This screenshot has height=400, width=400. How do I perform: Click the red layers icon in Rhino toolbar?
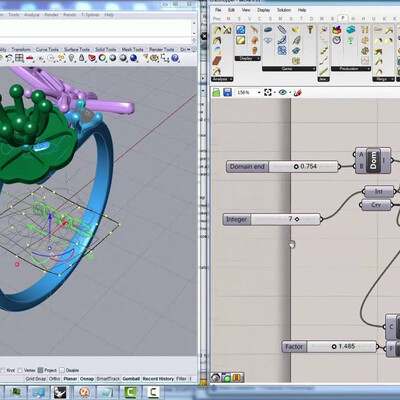92,58
